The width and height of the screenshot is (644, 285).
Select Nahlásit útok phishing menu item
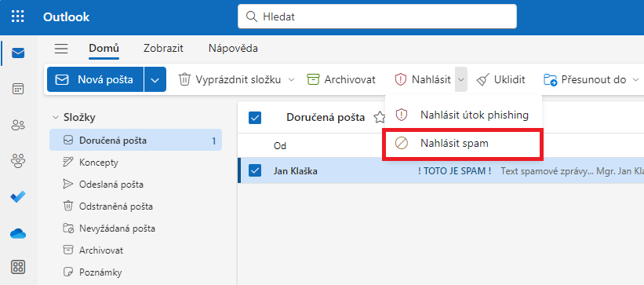[x=464, y=115]
